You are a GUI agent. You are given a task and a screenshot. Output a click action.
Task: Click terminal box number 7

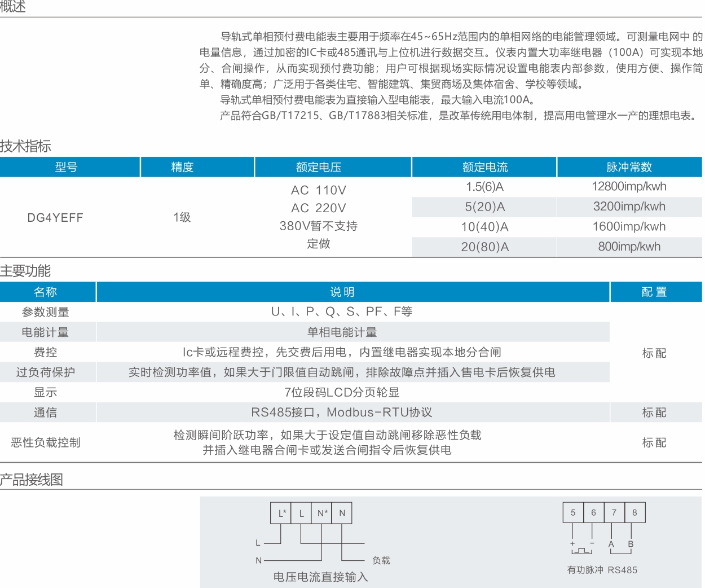point(614,512)
